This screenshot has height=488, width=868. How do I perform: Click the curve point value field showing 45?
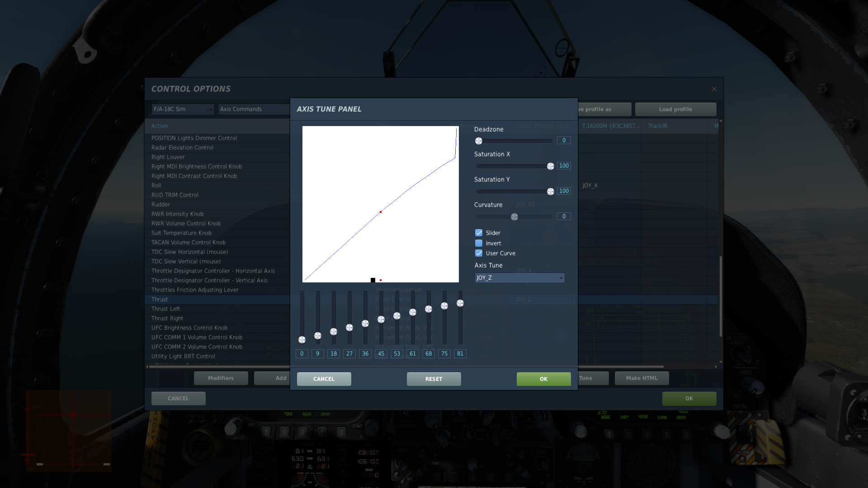coord(381,354)
